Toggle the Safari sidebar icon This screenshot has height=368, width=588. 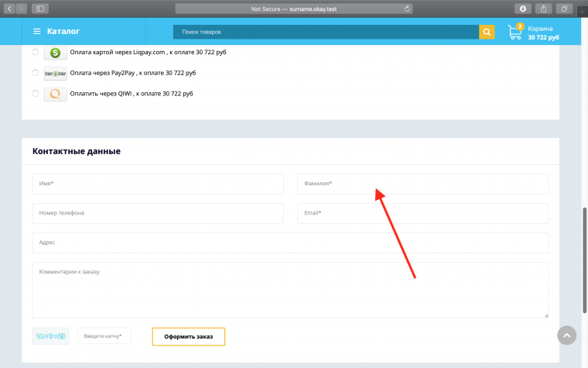coord(39,9)
